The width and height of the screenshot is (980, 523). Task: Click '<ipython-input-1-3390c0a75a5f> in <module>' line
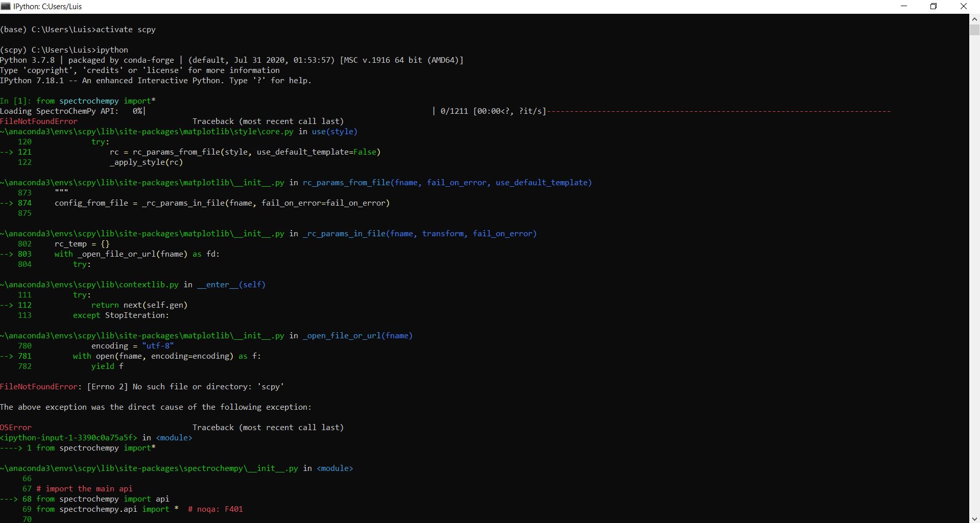(96, 438)
